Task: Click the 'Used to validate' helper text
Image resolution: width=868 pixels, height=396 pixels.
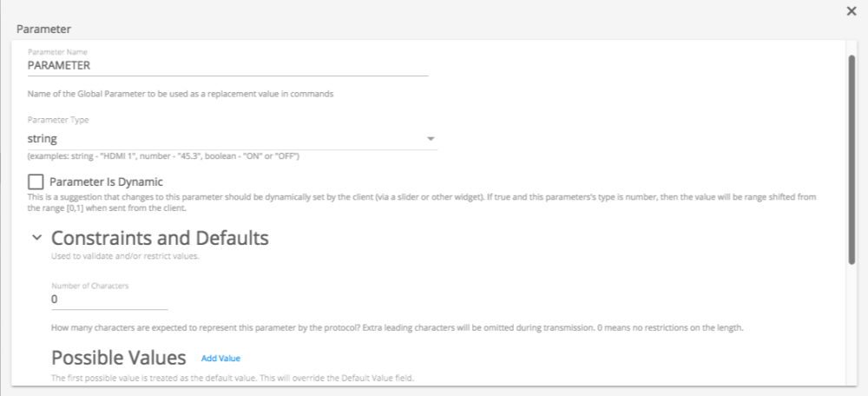Action: 126,255
